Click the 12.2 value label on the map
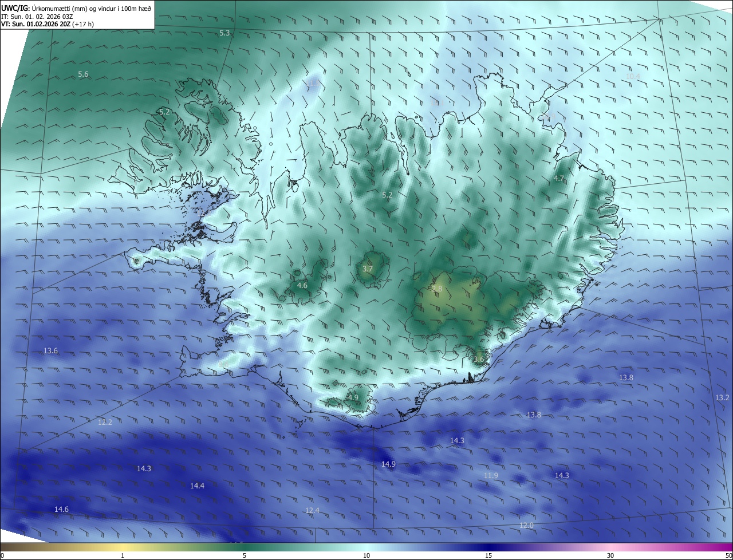Viewport: 733px width, 560px height. tap(105, 422)
